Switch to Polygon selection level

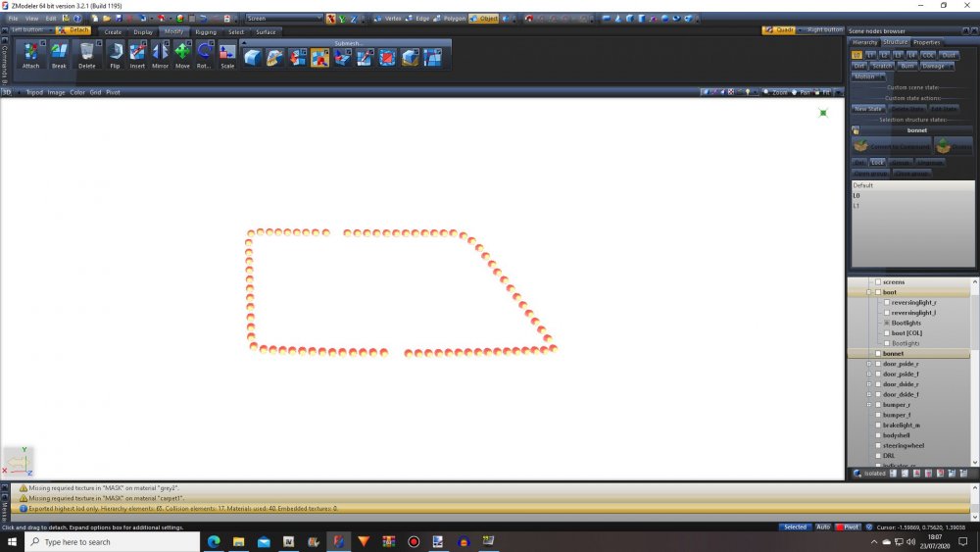(450, 19)
